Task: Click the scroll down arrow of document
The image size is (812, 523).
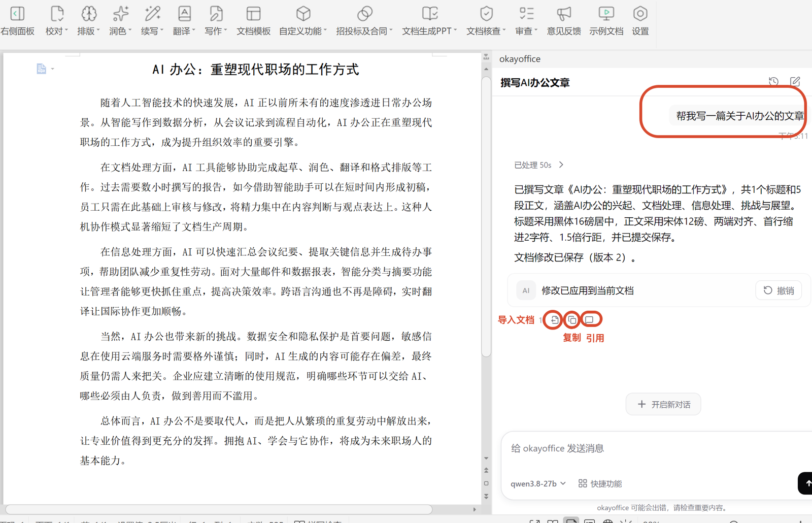Action: click(486, 458)
